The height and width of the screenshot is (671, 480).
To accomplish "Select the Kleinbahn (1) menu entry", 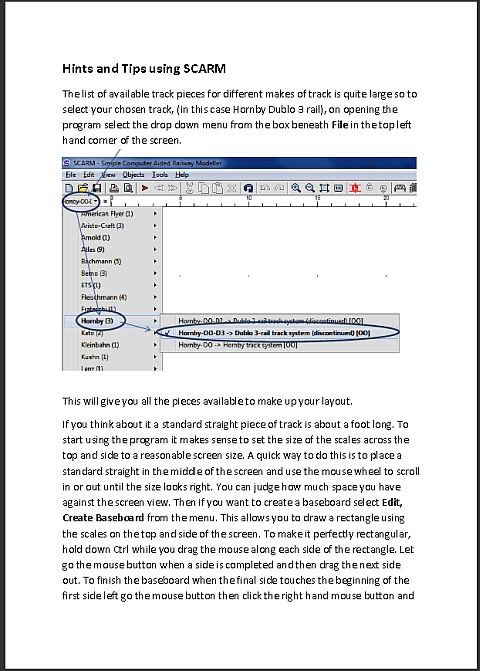I will (x=113, y=345).
